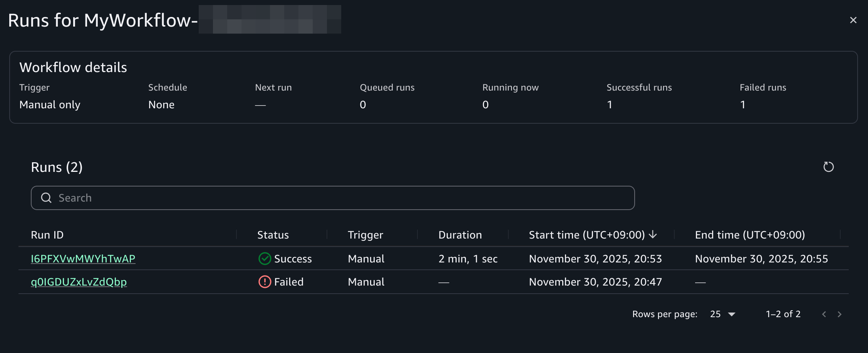Screen dimensions: 868x353
Task: Click the previous page chevron icon
Action: [x=824, y=314]
